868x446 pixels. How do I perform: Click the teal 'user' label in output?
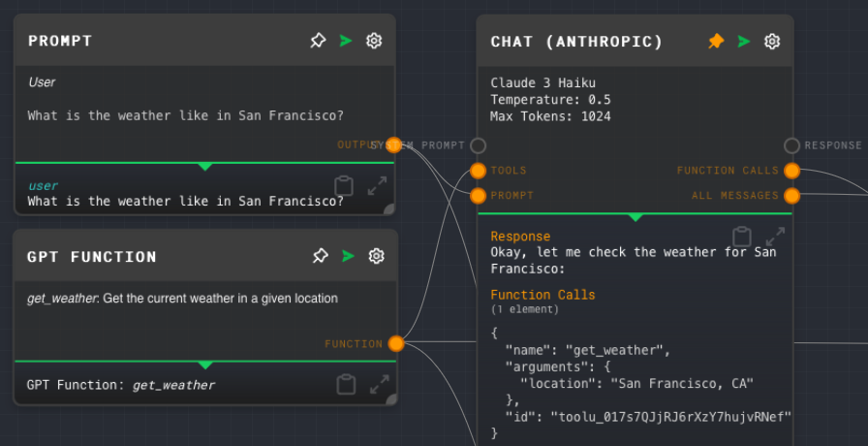click(x=43, y=185)
